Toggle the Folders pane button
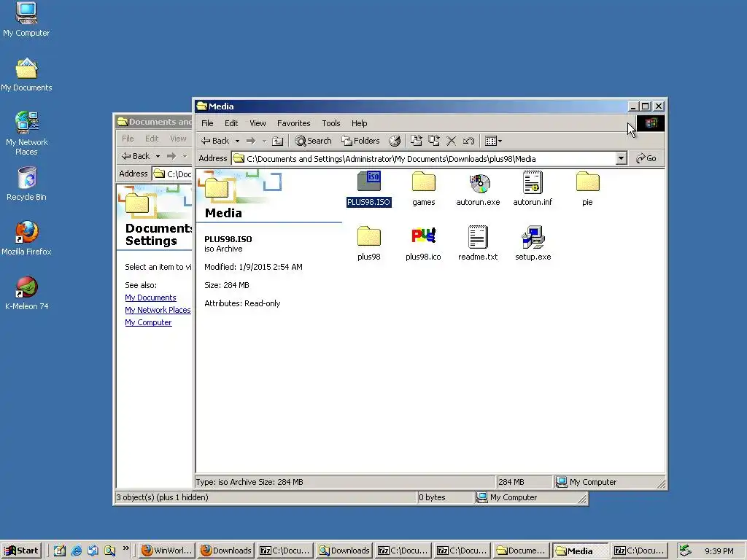Screen dimensions: 747x560 [x=360, y=141]
